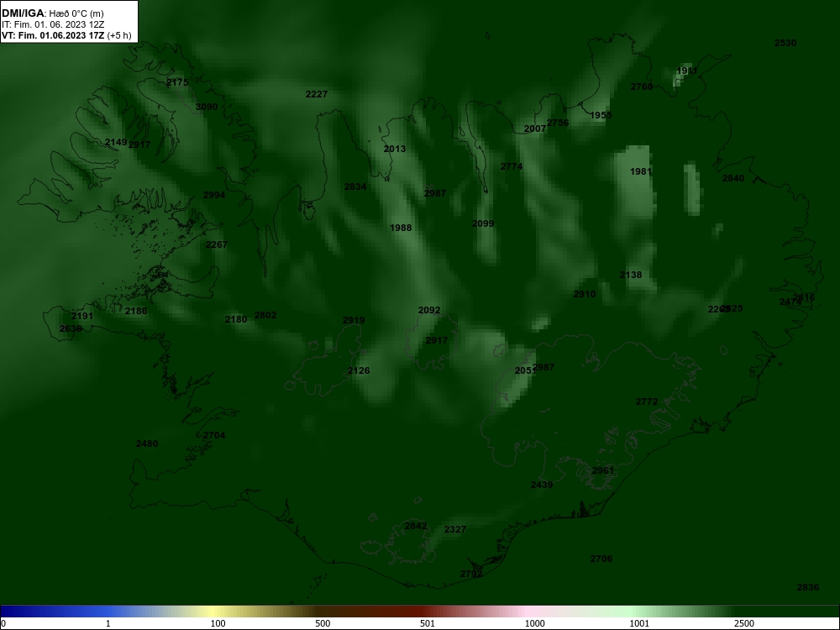This screenshot has width=840, height=630.
Task: Click the 2126 value on the map
Action: pos(359,370)
